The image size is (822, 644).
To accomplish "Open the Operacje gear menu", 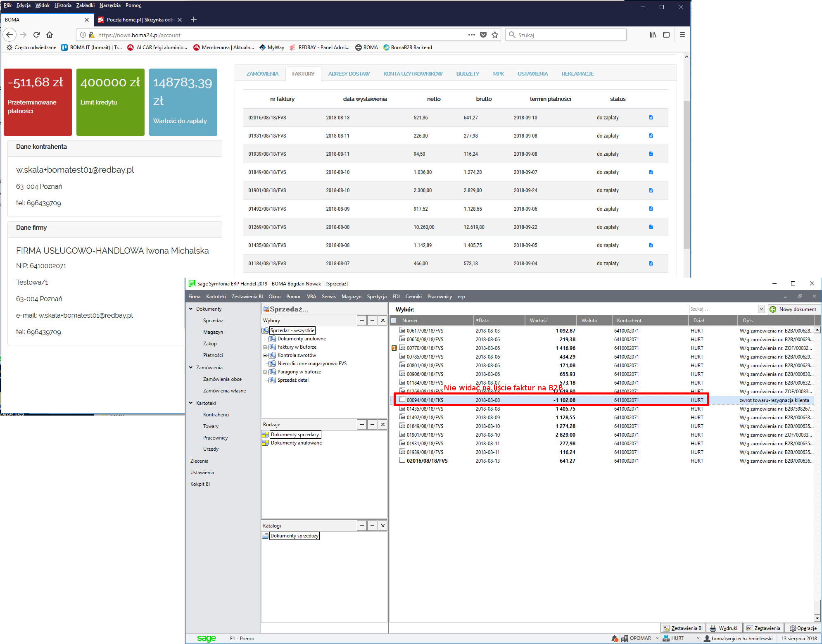I will [803, 628].
